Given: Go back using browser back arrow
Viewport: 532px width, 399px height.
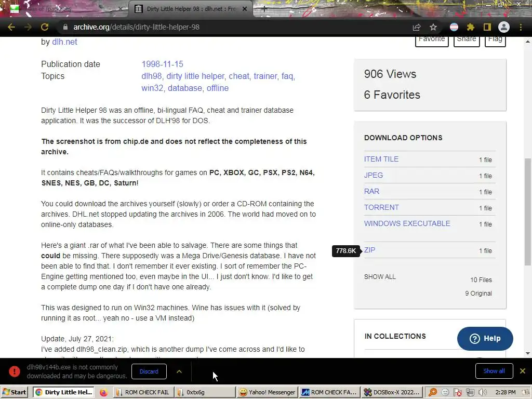Looking at the screenshot, I should [11, 27].
